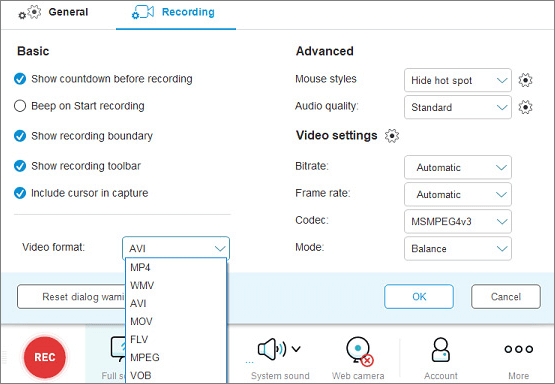This screenshot has width=555, height=384.
Task: Pick MOV from the format list
Action: pyautogui.click(x=176, y=322)
